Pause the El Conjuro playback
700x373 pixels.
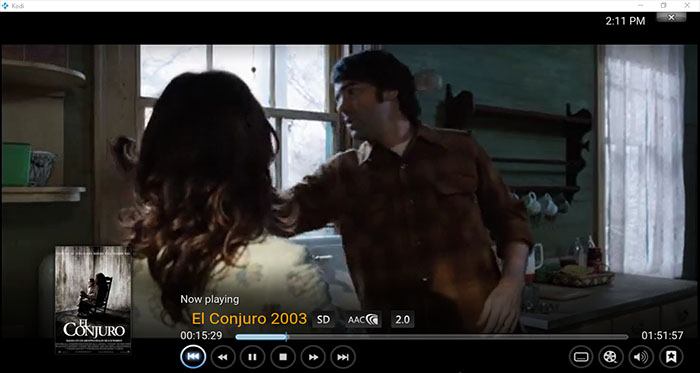(252, 357)
